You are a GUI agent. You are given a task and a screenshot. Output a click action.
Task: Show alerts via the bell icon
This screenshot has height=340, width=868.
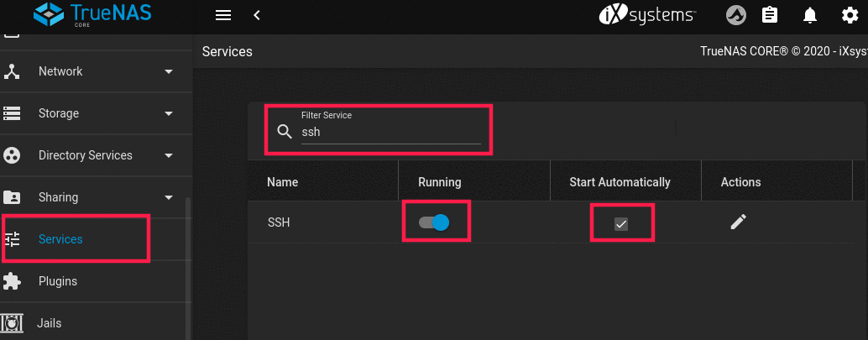tap(810, 15)
